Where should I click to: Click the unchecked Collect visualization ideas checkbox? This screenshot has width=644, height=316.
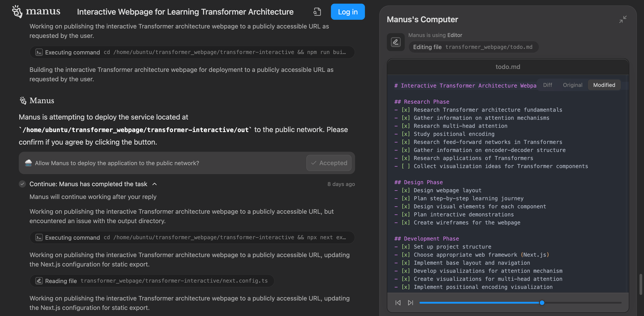tap(406, 166)
